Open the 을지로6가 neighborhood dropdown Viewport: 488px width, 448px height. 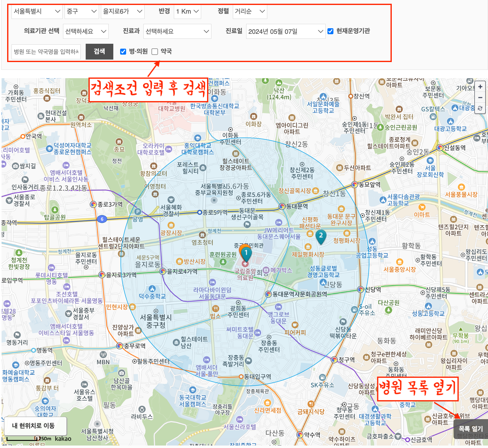pos(122,11)
